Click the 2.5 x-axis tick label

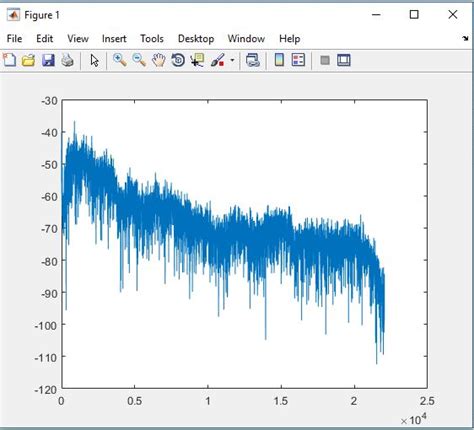(x=427, y=401)
